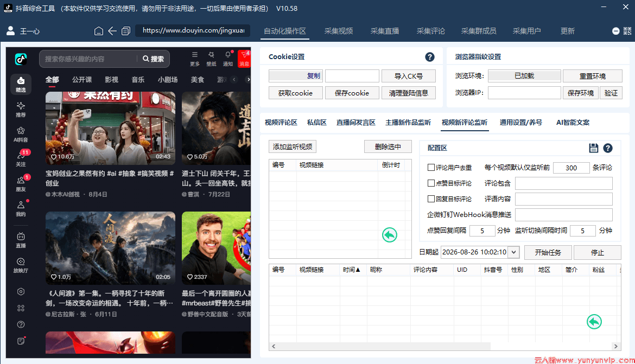The width and height of the screenshot is (635, 364).
Task: Open Cookie settings help question mark
Action: tap(430, 57)
